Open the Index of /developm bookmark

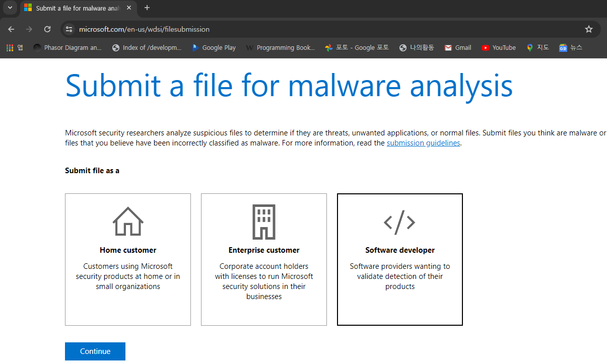(x=147, y=48)
